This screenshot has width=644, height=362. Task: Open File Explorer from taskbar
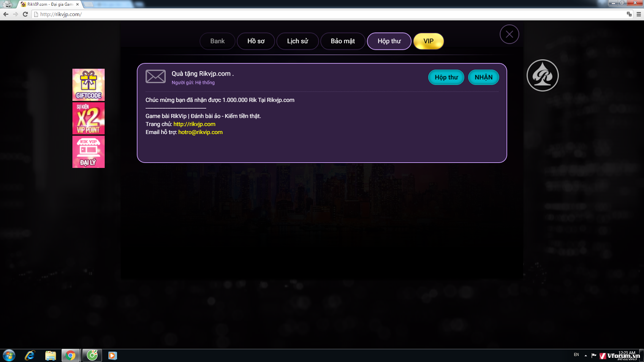(x=51, y=356)
